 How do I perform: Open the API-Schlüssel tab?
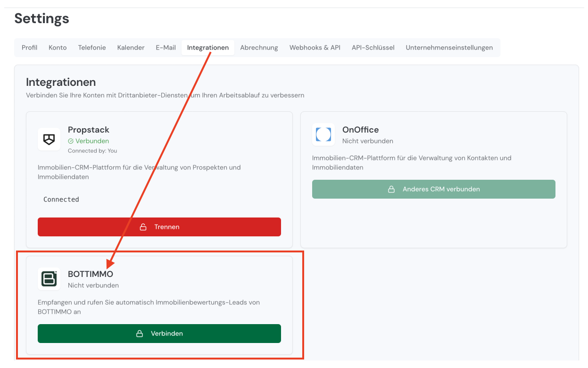[x=373, y=48]
